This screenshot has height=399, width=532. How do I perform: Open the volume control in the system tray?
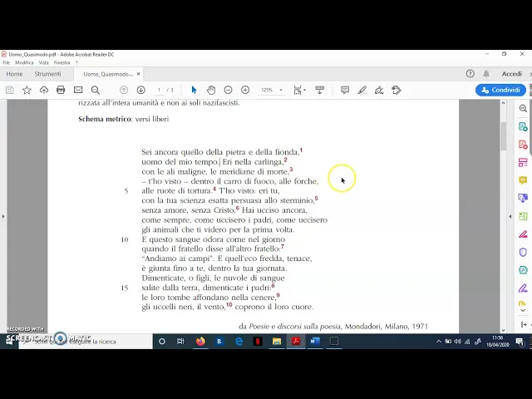(458, 342)
